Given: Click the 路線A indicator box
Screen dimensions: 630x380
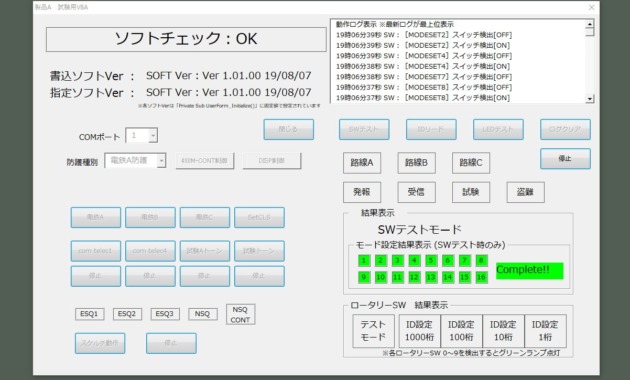Looking at the screenshot, I should pyautogui.click(x=362, y=163).
